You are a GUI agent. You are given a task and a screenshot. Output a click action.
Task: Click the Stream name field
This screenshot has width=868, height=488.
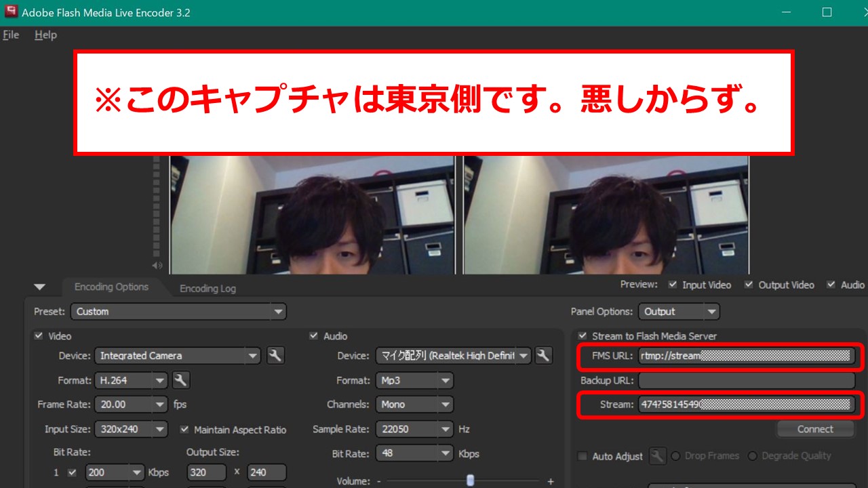pos(747,405)
